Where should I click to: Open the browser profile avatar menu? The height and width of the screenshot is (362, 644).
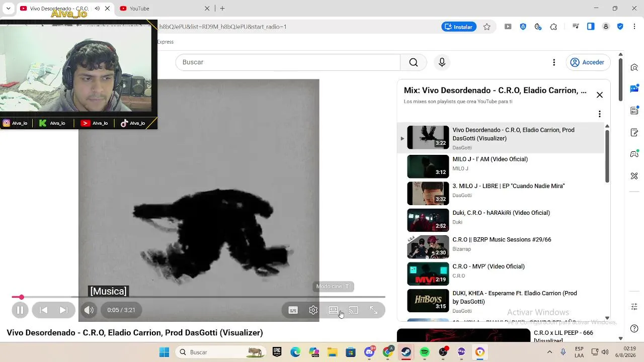(606, 27)
